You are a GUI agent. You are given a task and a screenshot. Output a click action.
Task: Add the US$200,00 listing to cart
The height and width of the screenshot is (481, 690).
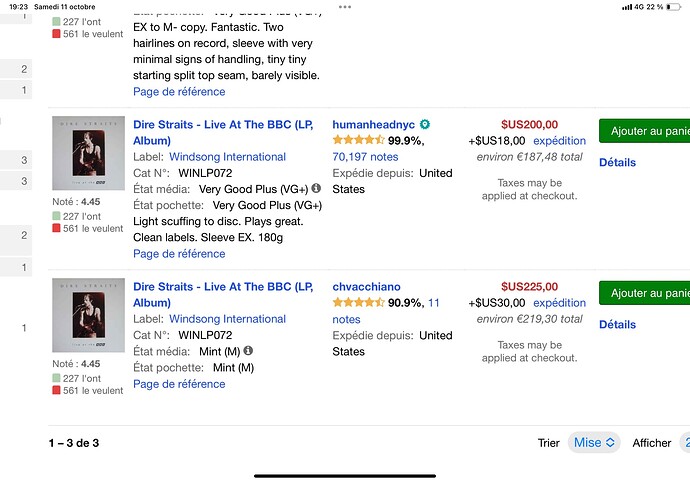coord(645,131)
